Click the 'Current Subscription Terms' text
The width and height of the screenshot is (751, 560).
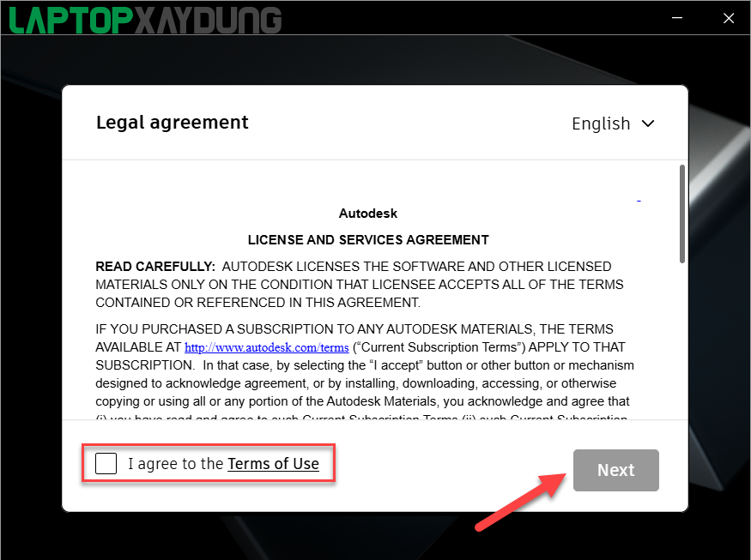(x=439, y=347)
